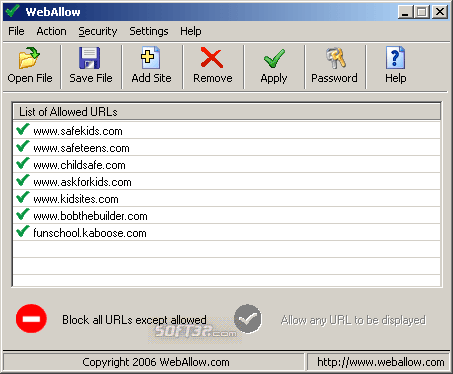Toggle checkmark beside www.childsafe.com
The image size is (453, 374).
point(23,163)
